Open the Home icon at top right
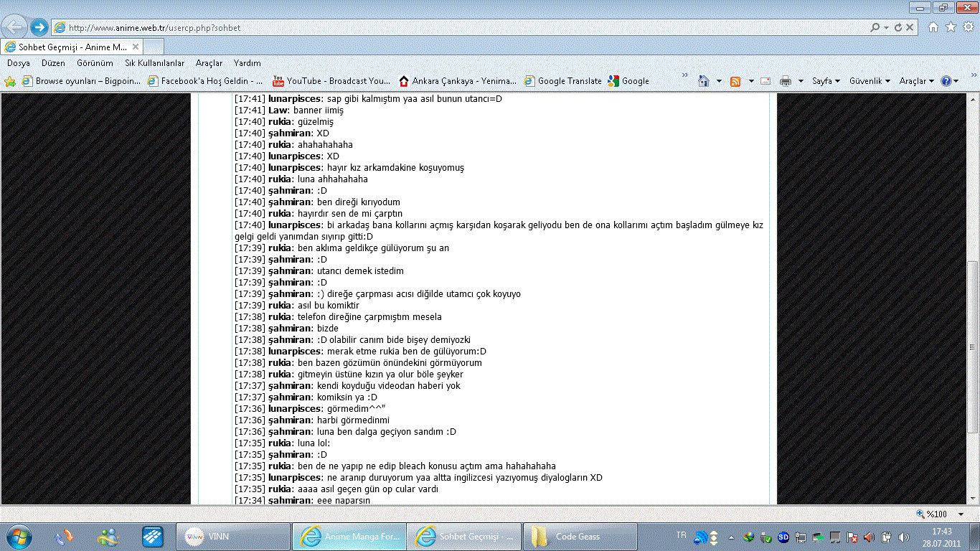980x551 pixels. 933,27
